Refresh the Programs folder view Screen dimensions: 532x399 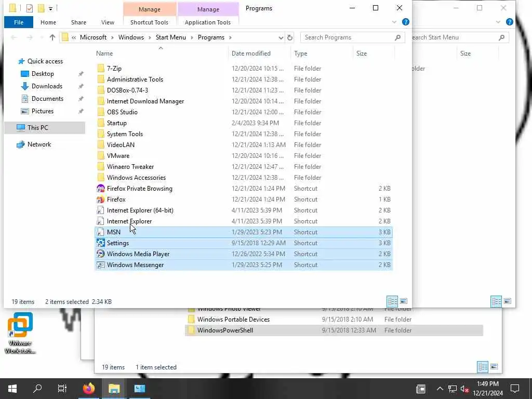290,37
